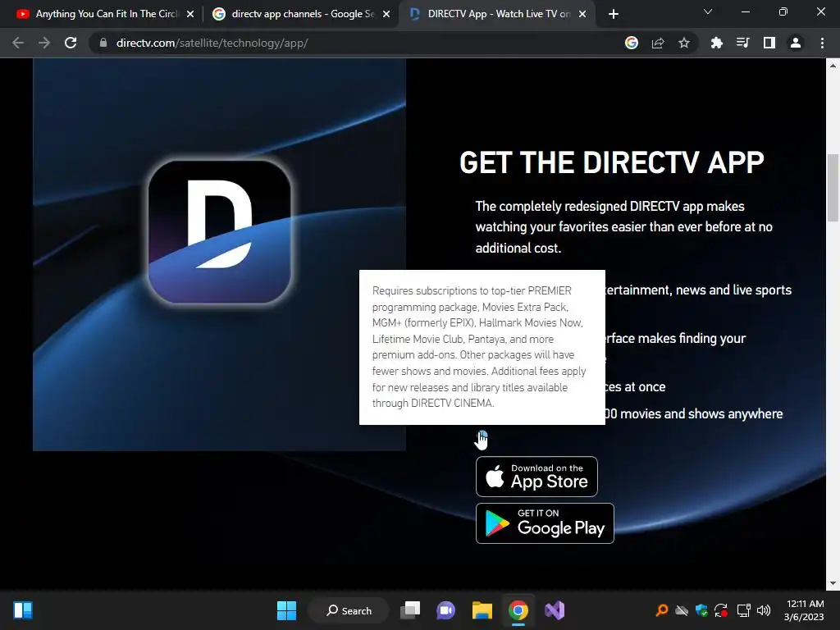Close the YouTube tab
The image size is (840, 630).
pos(190,15)
